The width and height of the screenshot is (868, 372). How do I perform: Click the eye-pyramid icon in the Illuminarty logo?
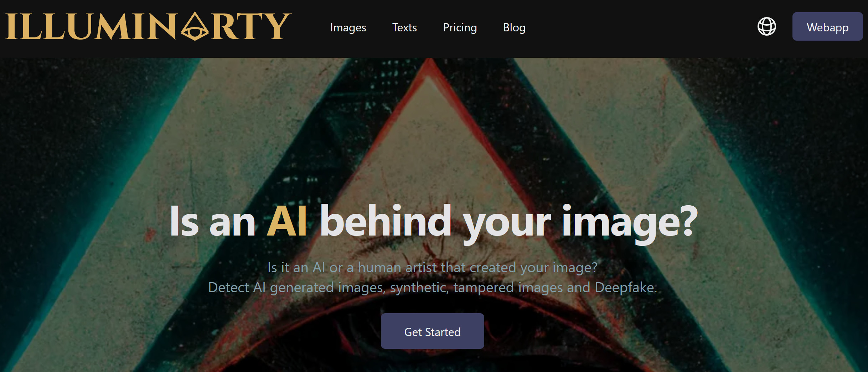click(195, 26)
